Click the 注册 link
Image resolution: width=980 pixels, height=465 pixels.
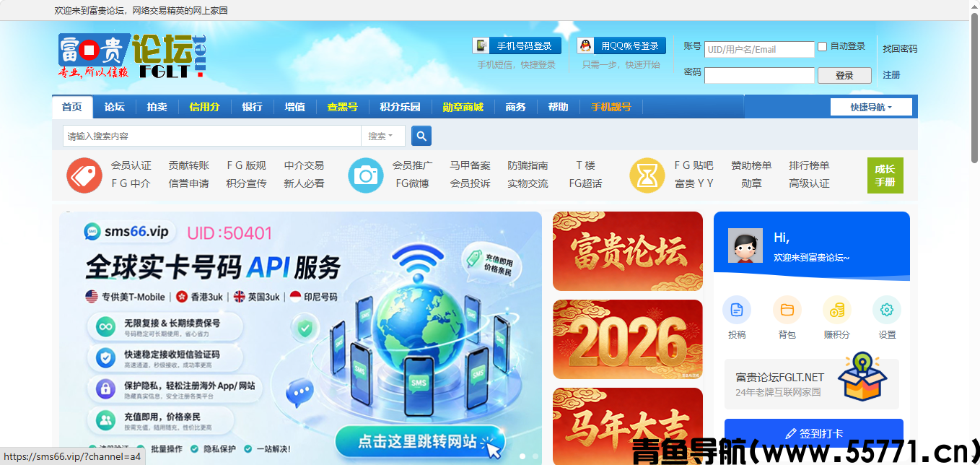891,75
